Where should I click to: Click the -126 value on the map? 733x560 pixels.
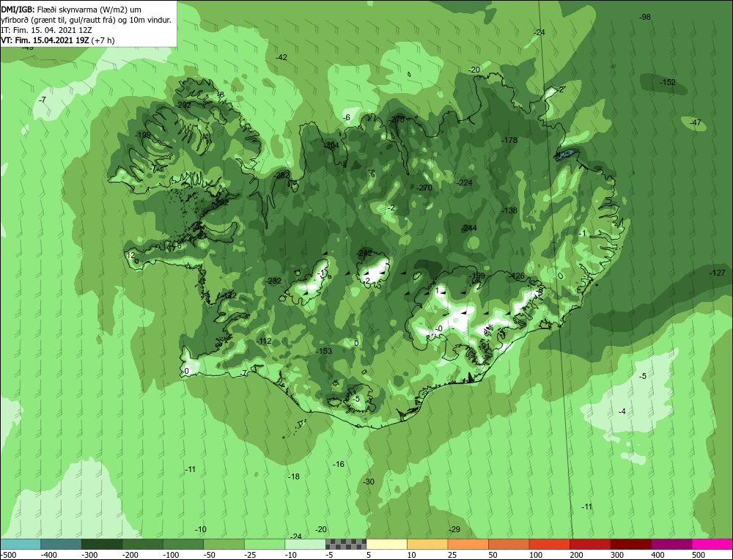coord(517,276)
